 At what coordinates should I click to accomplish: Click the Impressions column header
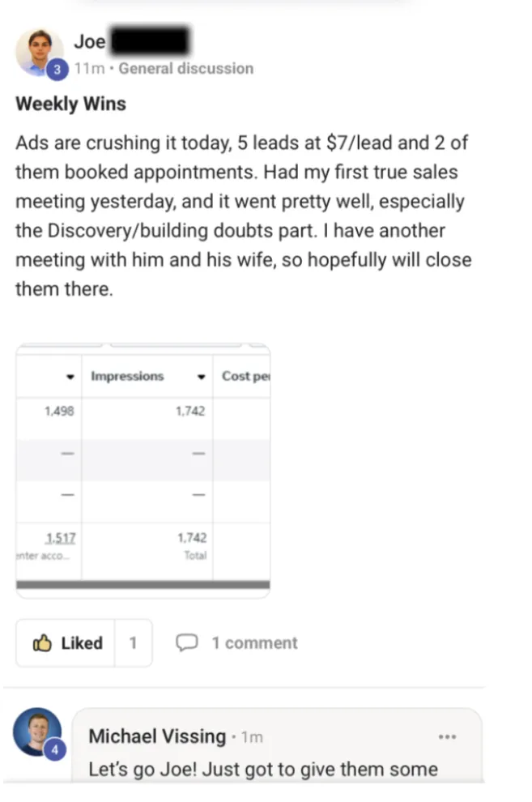click(x=127, y=377)
